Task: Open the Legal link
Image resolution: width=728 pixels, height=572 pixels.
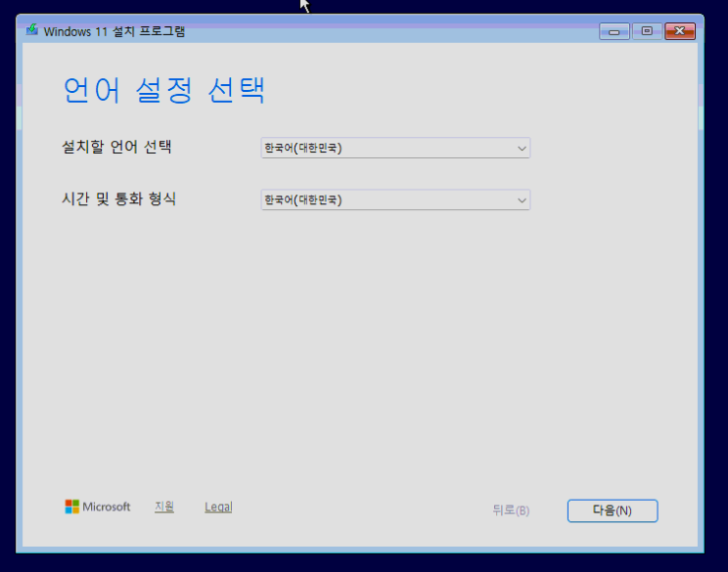Action: (218, 506)
